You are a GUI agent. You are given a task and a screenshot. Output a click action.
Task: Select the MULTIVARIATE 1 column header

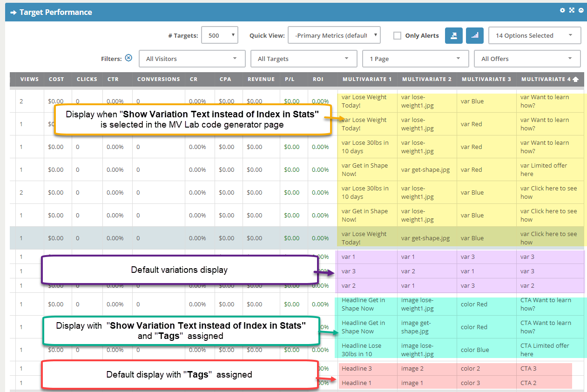coord(367,79)
